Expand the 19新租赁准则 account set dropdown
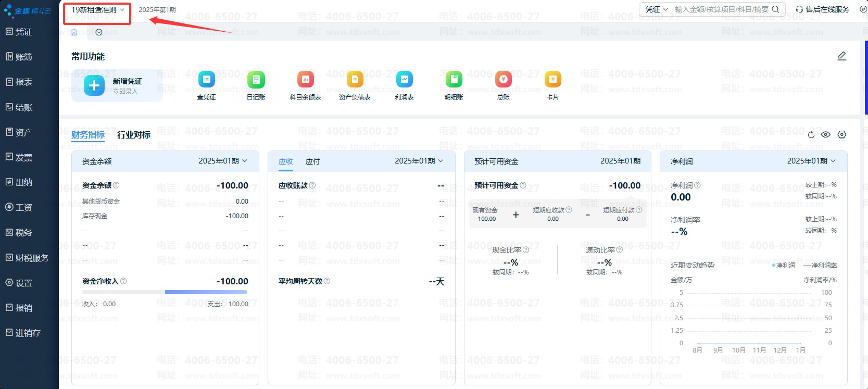868x389 pixels. pos(98,10)
